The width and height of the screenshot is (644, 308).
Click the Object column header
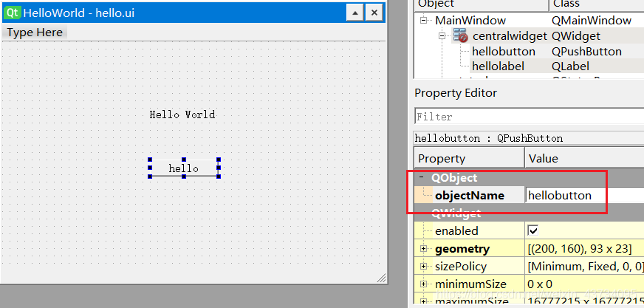(x=482, y=5)
